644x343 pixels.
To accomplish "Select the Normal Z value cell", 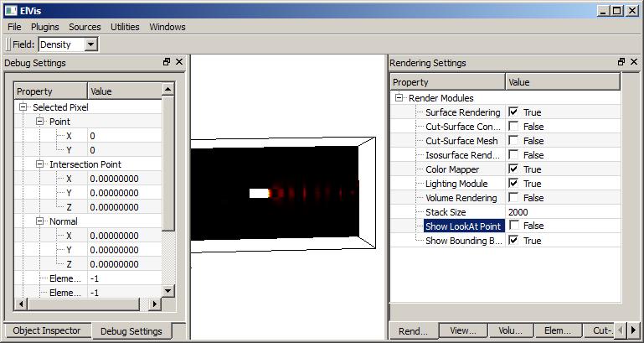I will [x=125, y=264].
